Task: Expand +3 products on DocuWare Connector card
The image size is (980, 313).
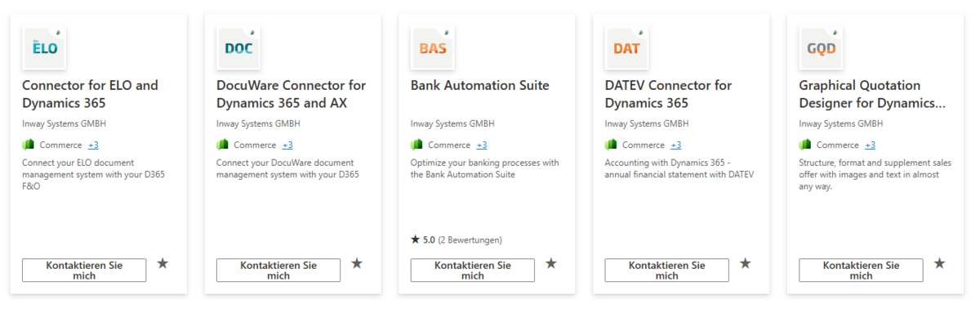Action: (287, 145)
